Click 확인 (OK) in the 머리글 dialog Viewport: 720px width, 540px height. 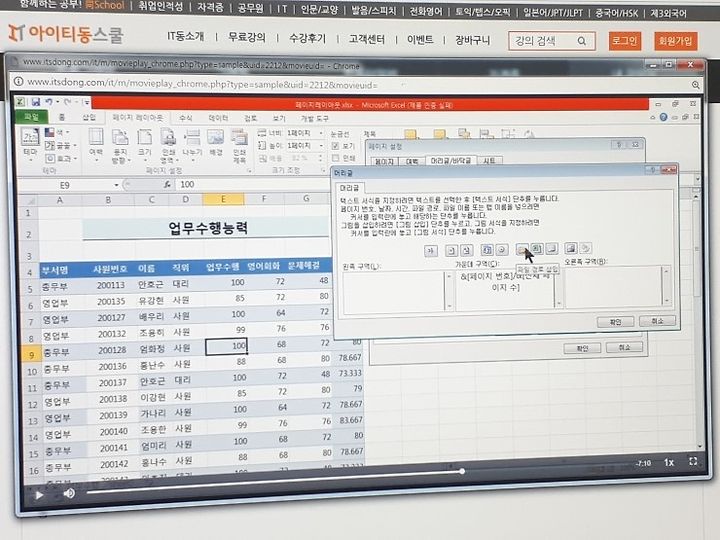[615, 321]
